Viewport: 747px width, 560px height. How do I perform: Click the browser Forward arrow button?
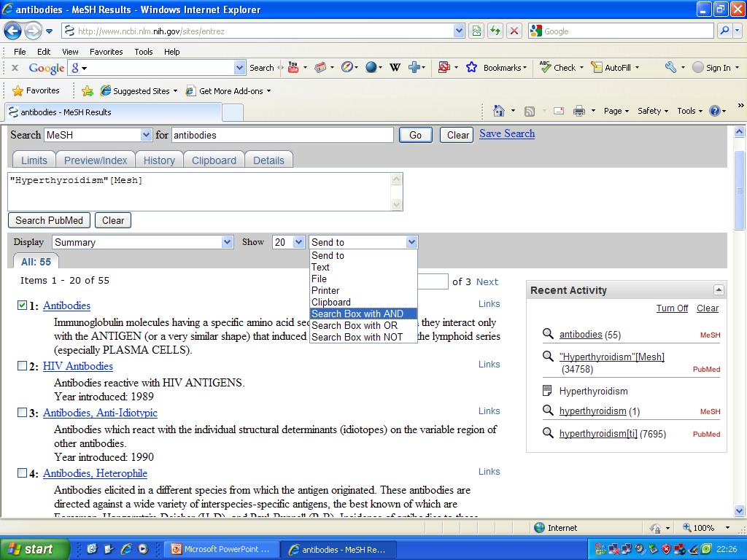33,31
